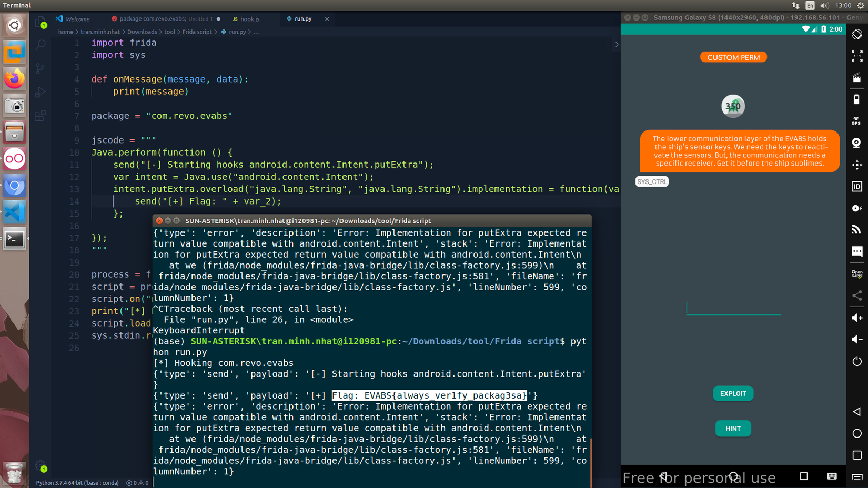Screen dimensions: 868x488
Task: Open the Explorer view in activity bar
Action: tap(41, 22)
